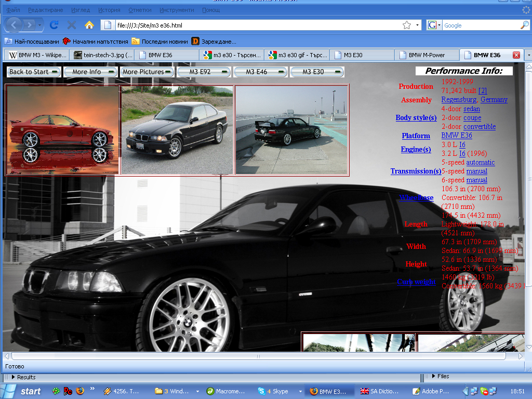Viewport: 532px width, 399px height.
Task: Click the browser Back arrow button
Action: point(14,25)
